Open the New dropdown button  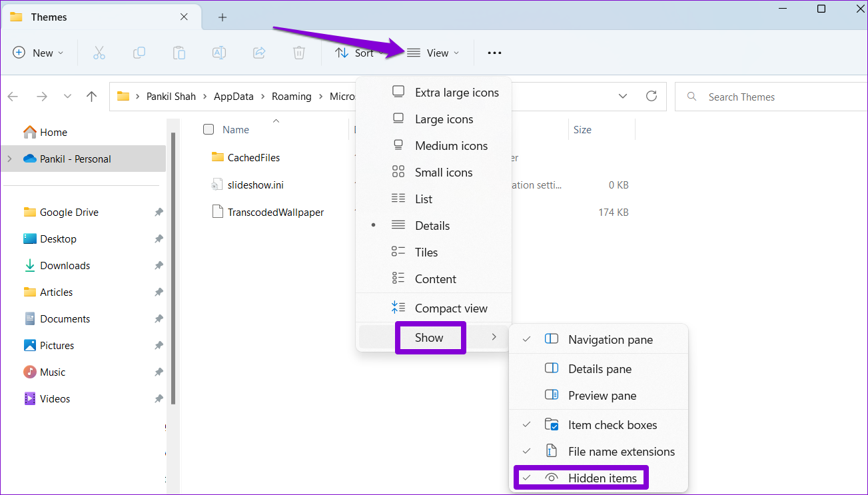click(x=39, y=53)
